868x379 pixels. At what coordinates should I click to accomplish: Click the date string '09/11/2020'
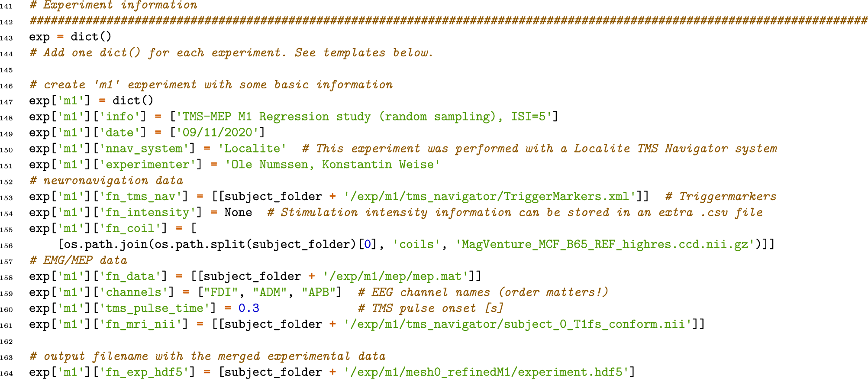click(x=217, y=133)
